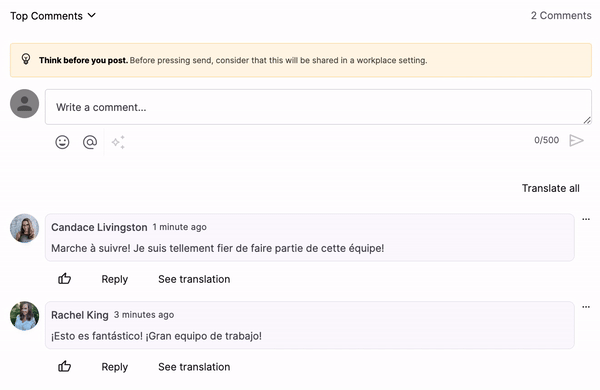Open more options for Candace Livingston's comment
The image size is (600, 390).
[x=586, y=219]
